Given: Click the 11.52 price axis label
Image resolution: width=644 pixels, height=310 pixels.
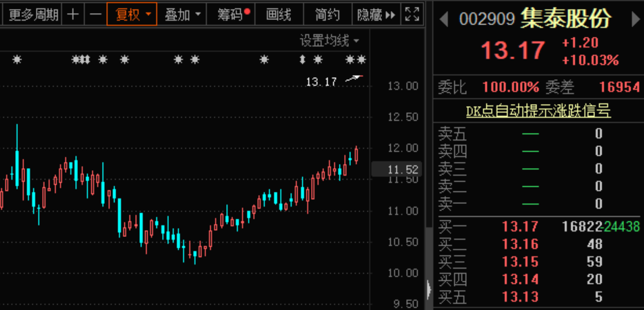Looking at the screenshot, I should point(398,169).
